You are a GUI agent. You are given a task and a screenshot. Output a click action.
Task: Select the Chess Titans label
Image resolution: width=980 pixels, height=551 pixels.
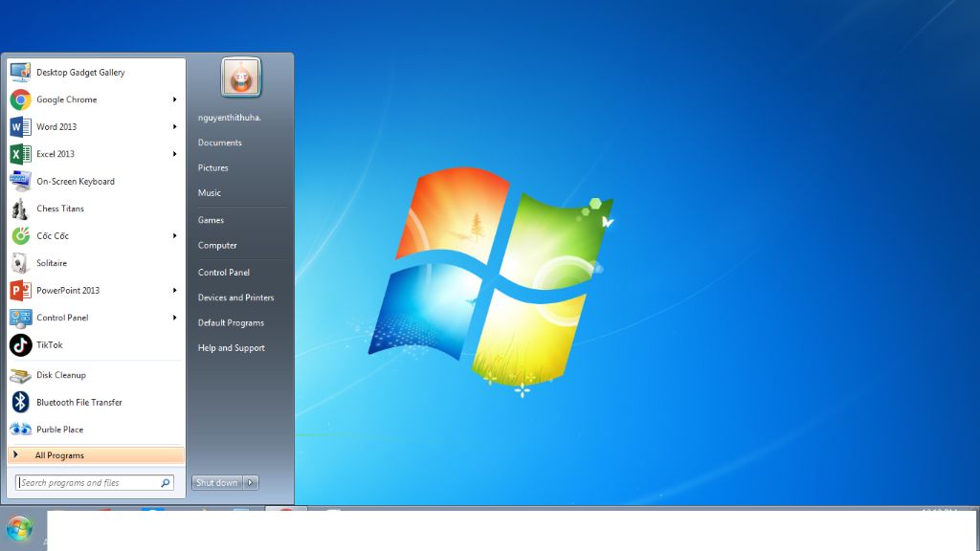(60, 209)
